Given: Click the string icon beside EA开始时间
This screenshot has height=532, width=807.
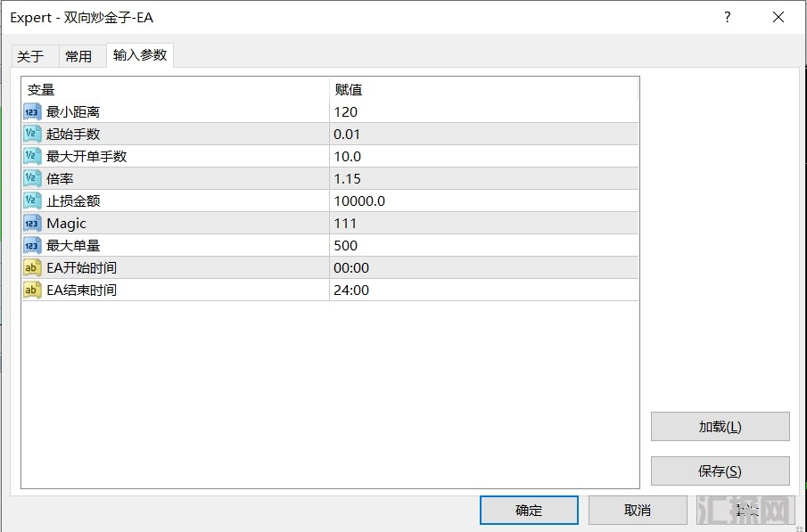Looking at the screenshot, I should coord(32,267).
